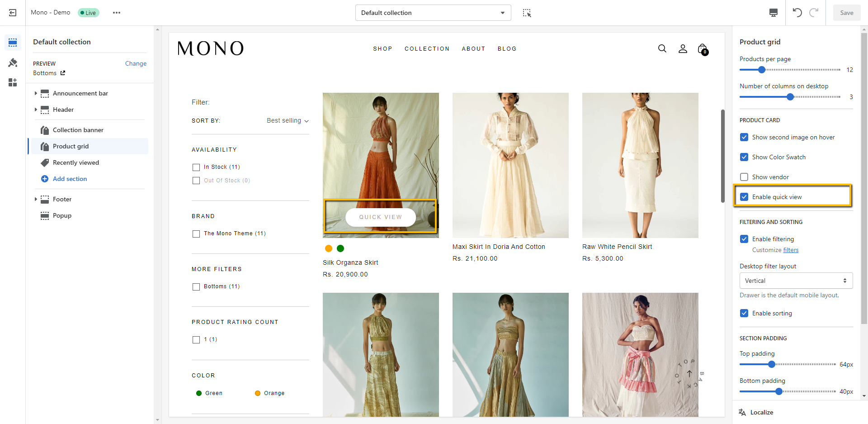Activate the inspector selection tool icon
Image resolution: width=868 pixels, height=424 pixels.
527,13
